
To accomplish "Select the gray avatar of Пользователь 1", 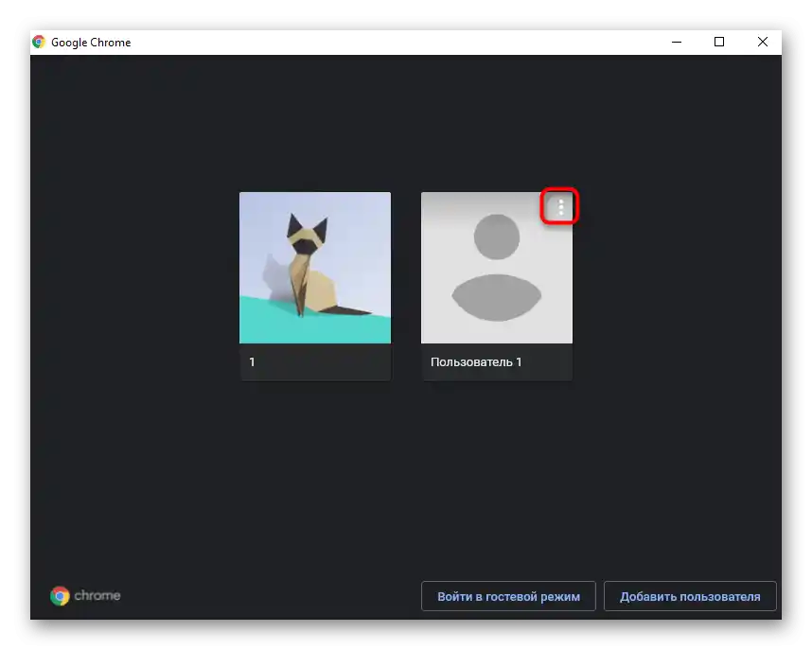I will point(497,267).
